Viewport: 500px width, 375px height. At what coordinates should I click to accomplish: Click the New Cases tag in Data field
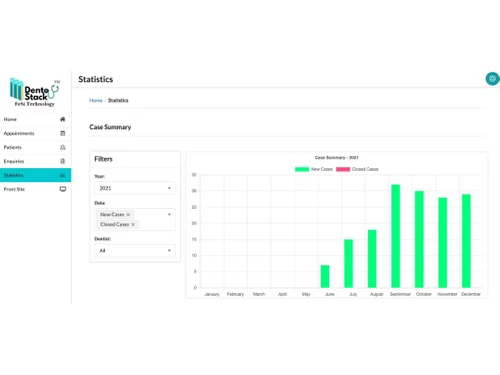pos(115,214)
